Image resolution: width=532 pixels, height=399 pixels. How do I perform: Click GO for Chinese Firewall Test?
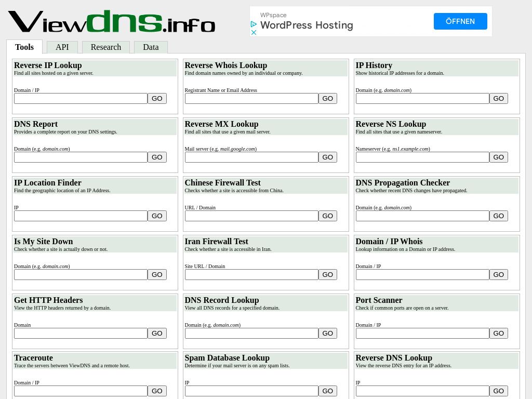click(327, 216)
